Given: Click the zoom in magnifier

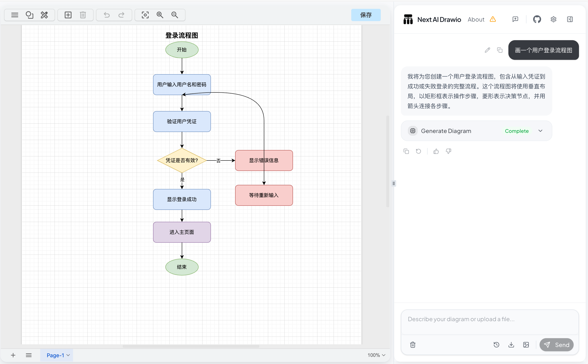Looking at the screenshot, I should pos(160,15).
